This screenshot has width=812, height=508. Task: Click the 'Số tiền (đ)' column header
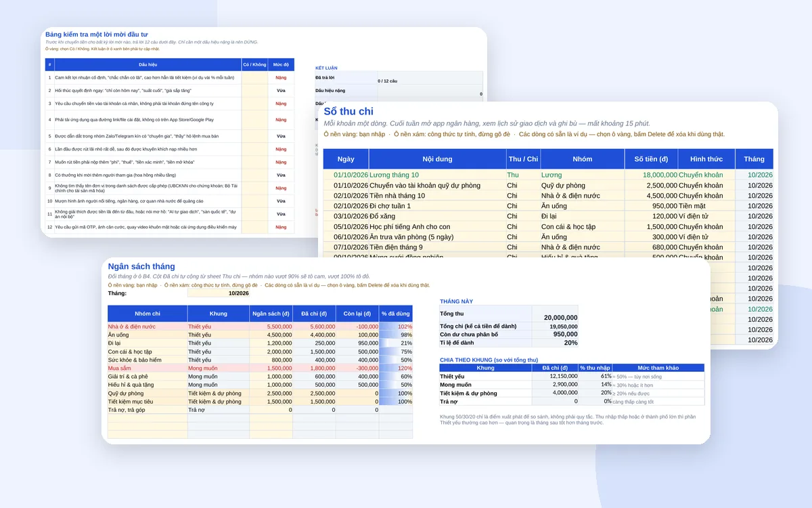pyautogui.click(x=652, y=159)
